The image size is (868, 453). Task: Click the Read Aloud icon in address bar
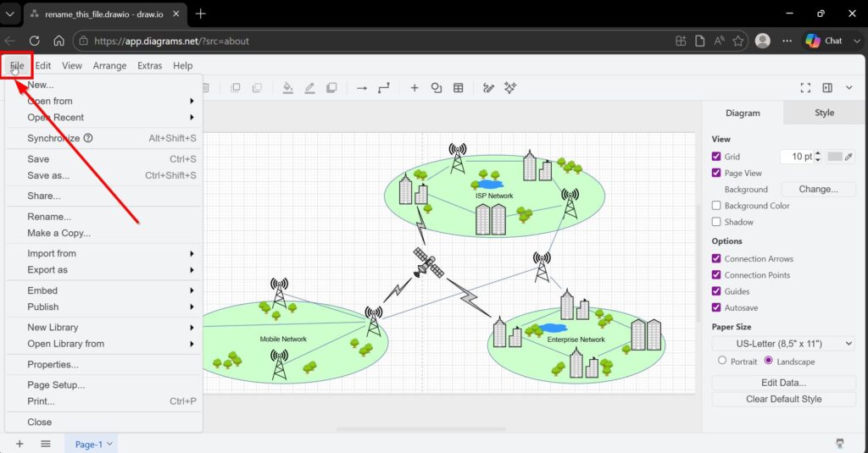pos(719,41)
